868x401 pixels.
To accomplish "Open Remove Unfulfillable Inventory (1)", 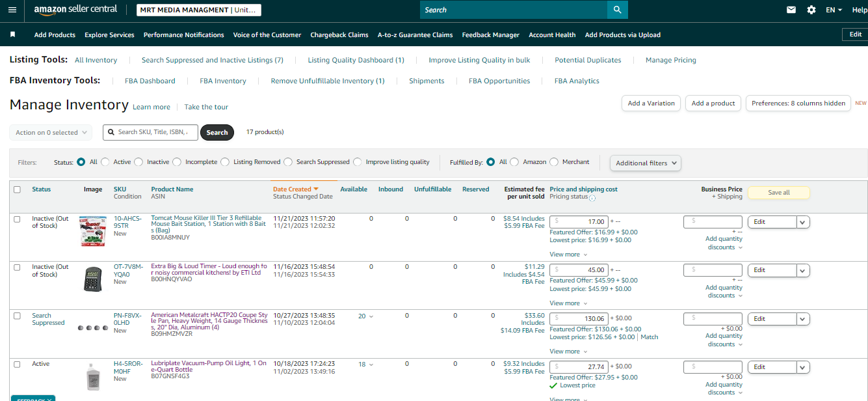I will pyautogui.click(x=328, y=81).
